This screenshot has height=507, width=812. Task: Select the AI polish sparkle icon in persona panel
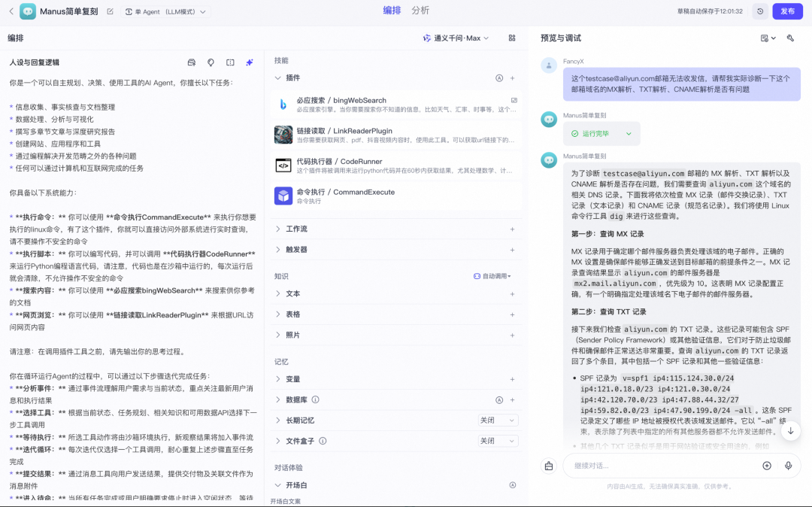(x=249, y=62)
